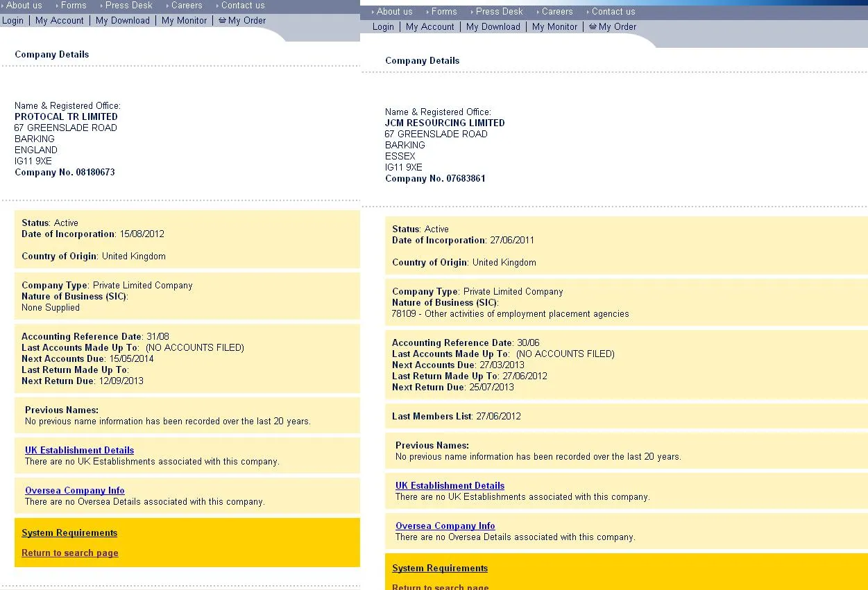Open System Requirements on the PROTOCAL TR page
The image size is (868, 590).
pyautogui.click(x=69, y=533)
